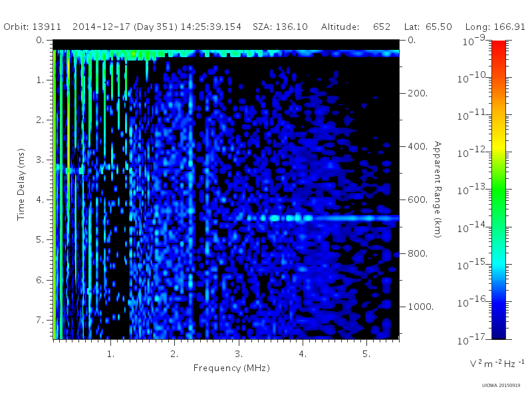Viewport: 532px width, 399px height.
Task: Click the '5.' tick on frequency axis
Action: [366, 354]
